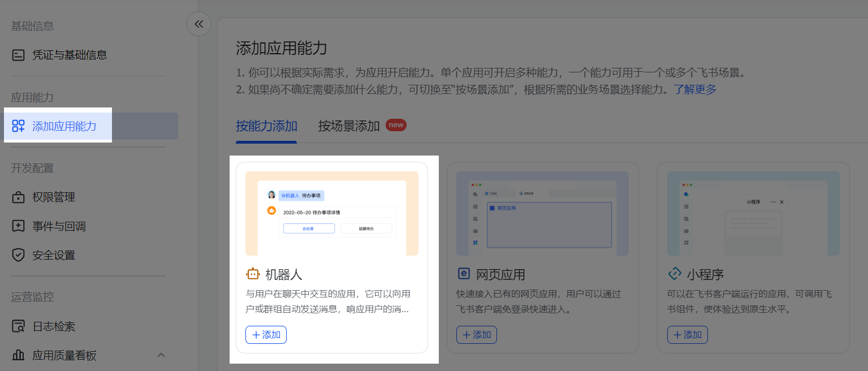This screenshot has width=868, height=371.
Task: Click the 应用质量看板 bar chart icon
Action: 19,355
